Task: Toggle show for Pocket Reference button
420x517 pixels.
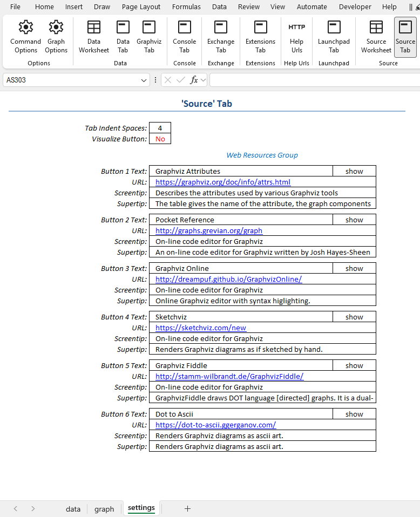Action: click(354, 220)
